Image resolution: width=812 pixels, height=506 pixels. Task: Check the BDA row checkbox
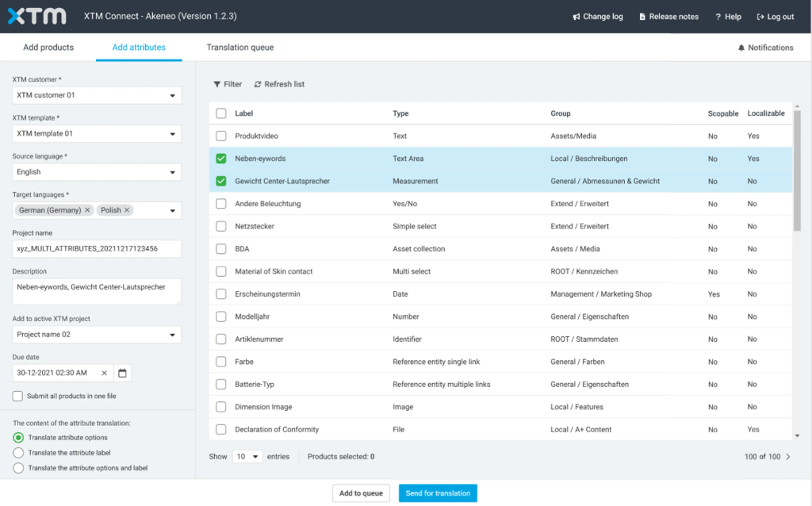pyautogui.click(x=221, y=248)
